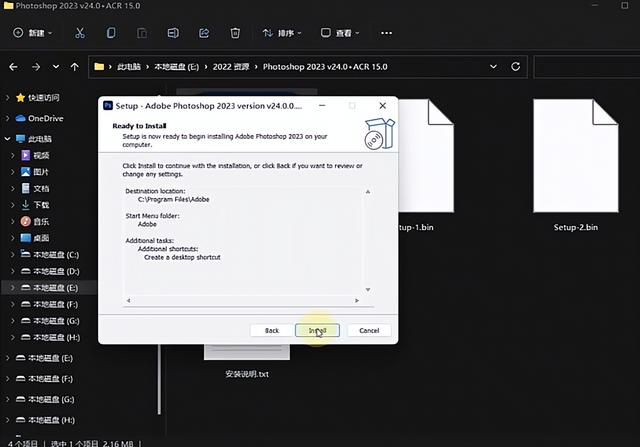Select 视频 in the sidebar
The width and height of the screenshot is (640, 447).
[41, 156]
